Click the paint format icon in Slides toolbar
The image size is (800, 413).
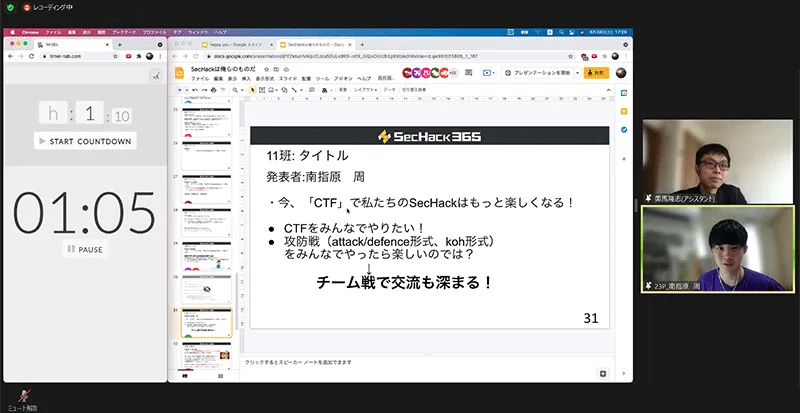coord(222,90)
